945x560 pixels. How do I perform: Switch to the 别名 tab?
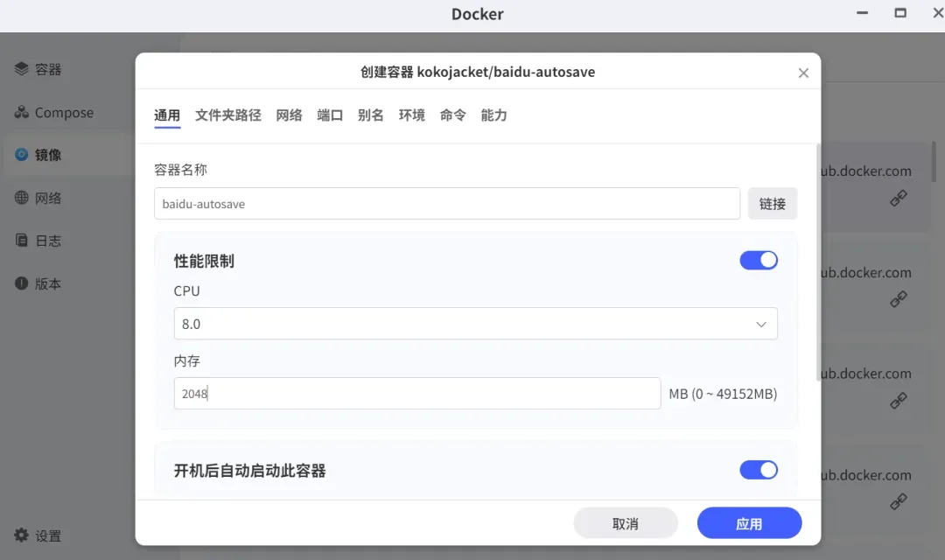tap(371, 115)
